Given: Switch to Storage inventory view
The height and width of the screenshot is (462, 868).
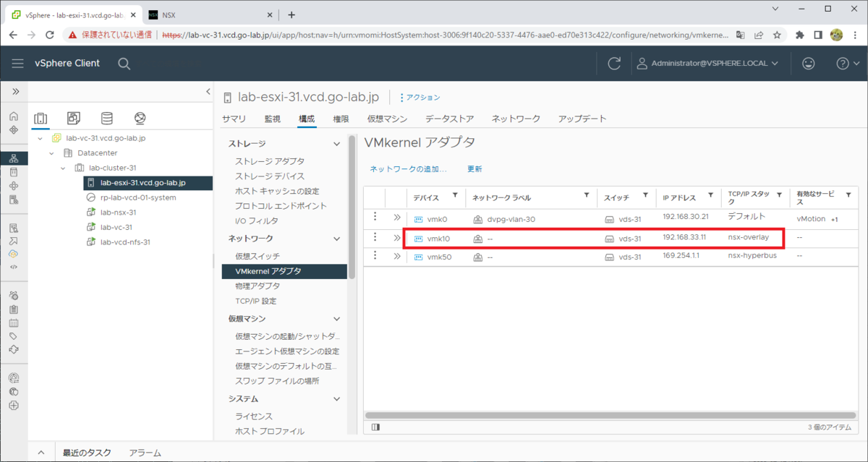Looking at the screenshot, I should tap(107, 118).
